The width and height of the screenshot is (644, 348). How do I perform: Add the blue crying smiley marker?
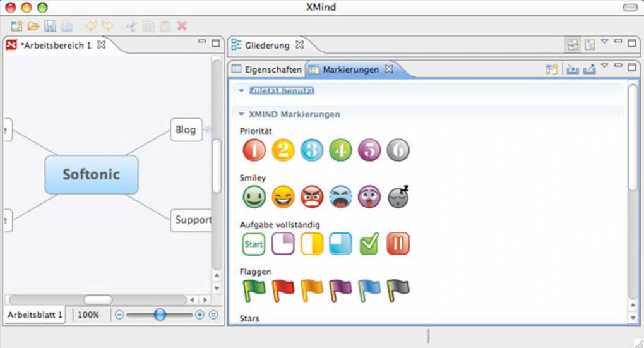(x=340, y=197)
